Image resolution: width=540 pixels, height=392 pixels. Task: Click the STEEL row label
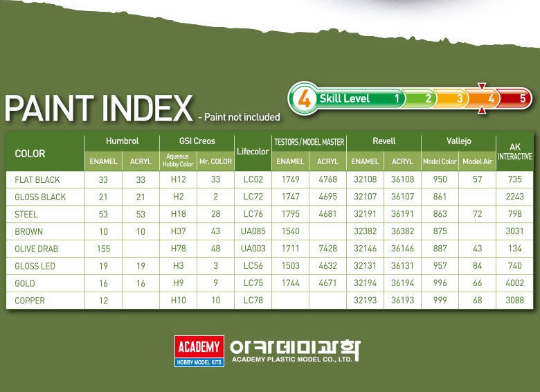click(26, 214)
